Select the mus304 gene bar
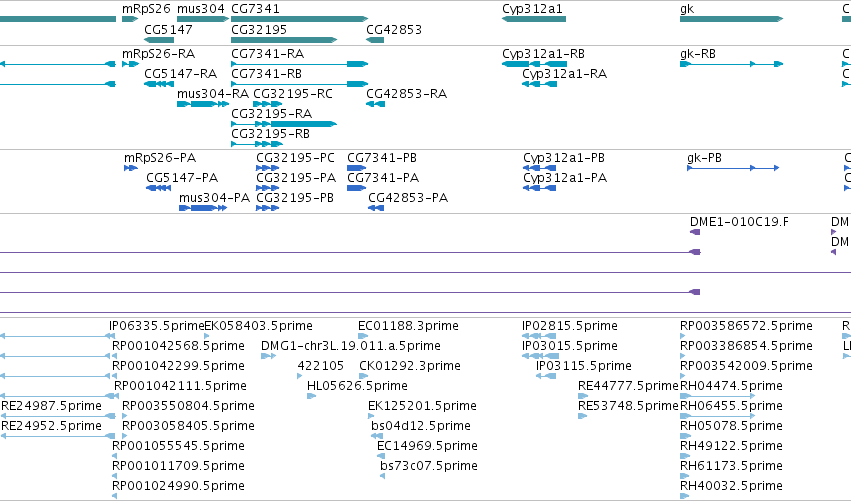Screen dimensions: 851x501 click(203, 19)
